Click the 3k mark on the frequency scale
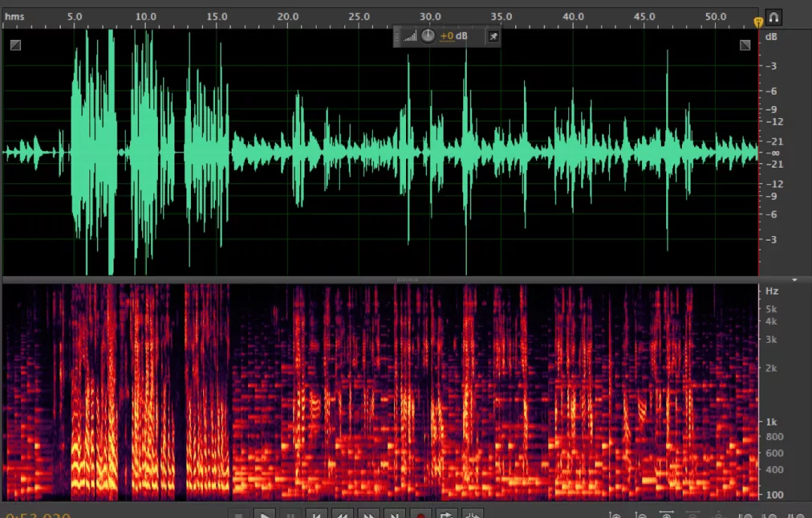This screenshot has width=812, height=518. [x=771, y=340]
